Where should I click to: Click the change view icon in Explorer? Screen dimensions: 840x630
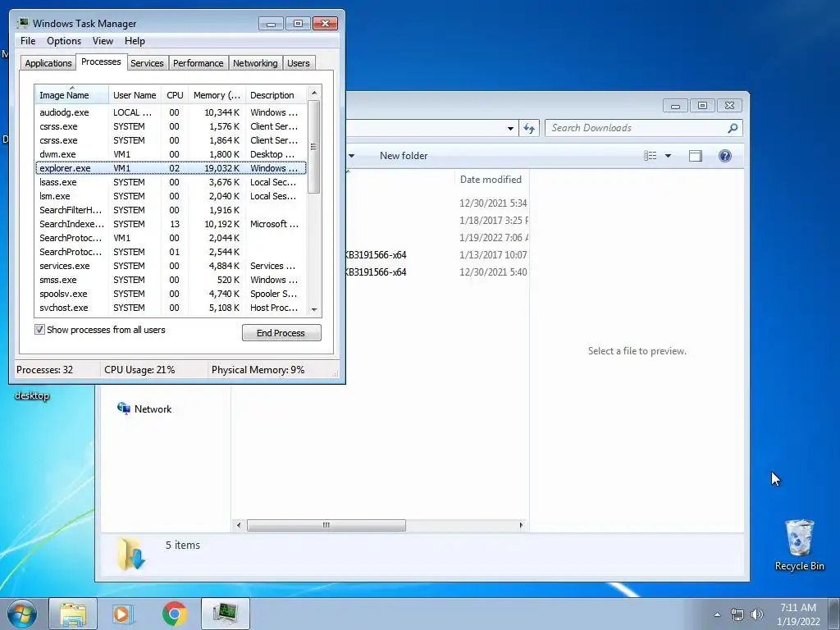click(x=650, y=156)
